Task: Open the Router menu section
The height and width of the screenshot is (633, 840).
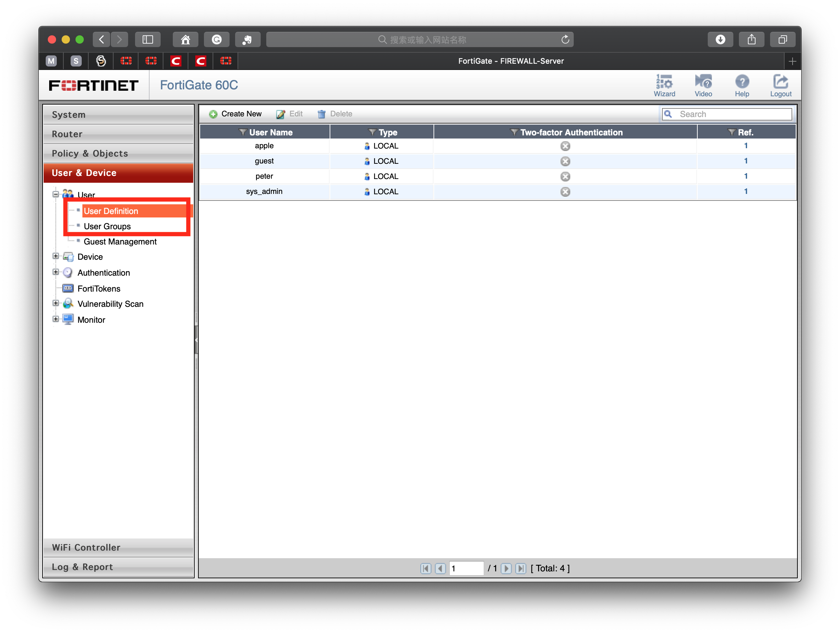Action: pos(118,134)
